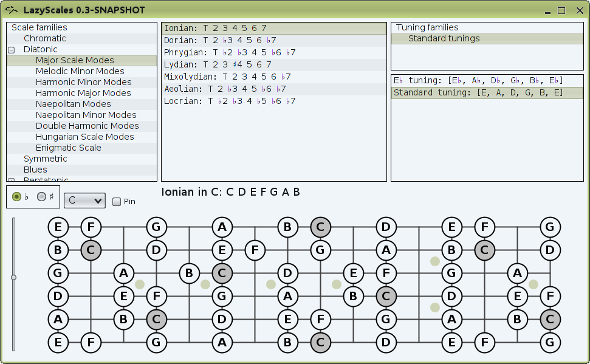Click the open A string note

point(58,319)
